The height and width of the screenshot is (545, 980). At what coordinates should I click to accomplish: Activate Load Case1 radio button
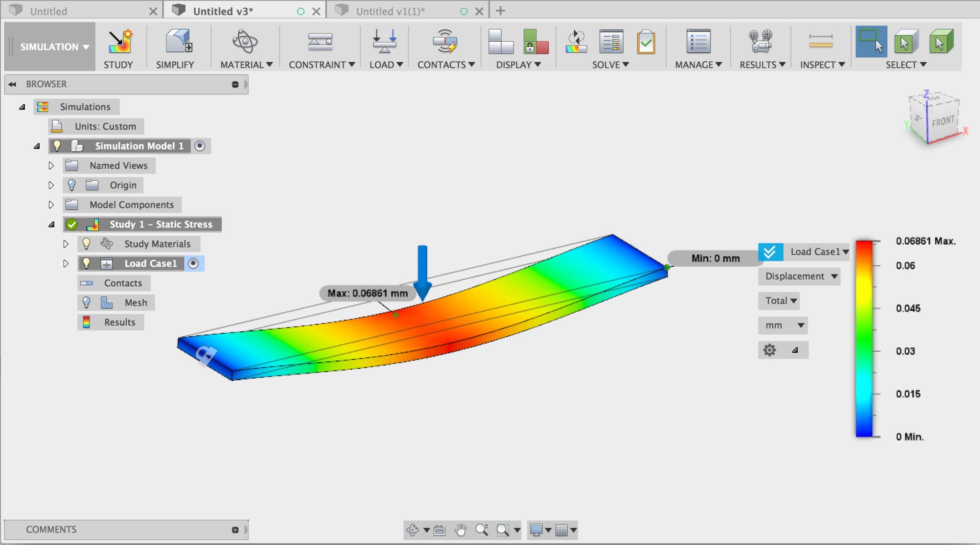(193, 263)
